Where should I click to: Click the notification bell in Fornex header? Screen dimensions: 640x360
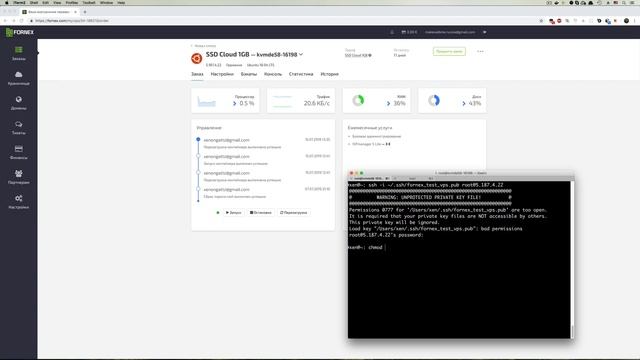click(392, 32)
